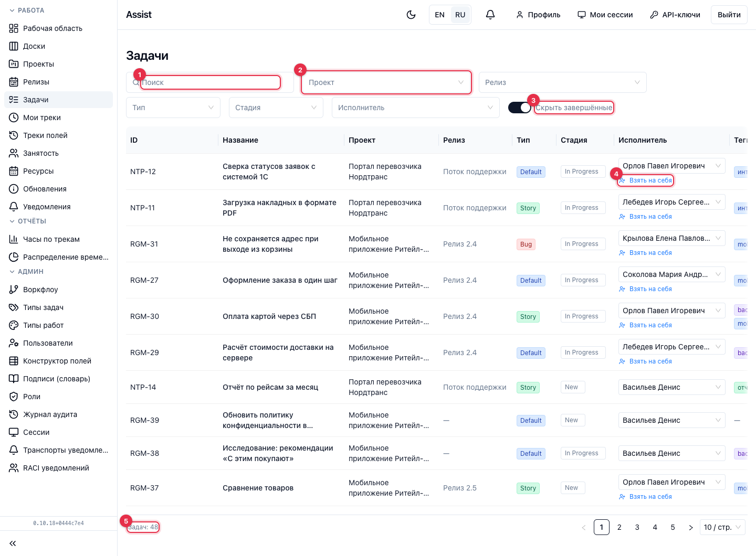The width and height of the screenshot is (756, 556).
Task: Click task name Оплата картой через СБП
Action: (x=269, y=316)
